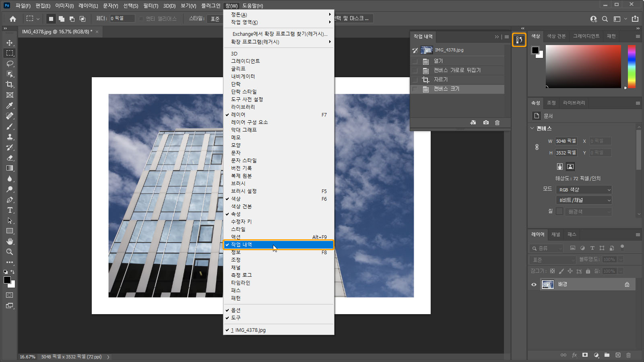The image size is (644, 362).
Task: Collapse the 캔버스 section in Properties
Action: coord(532,128)
